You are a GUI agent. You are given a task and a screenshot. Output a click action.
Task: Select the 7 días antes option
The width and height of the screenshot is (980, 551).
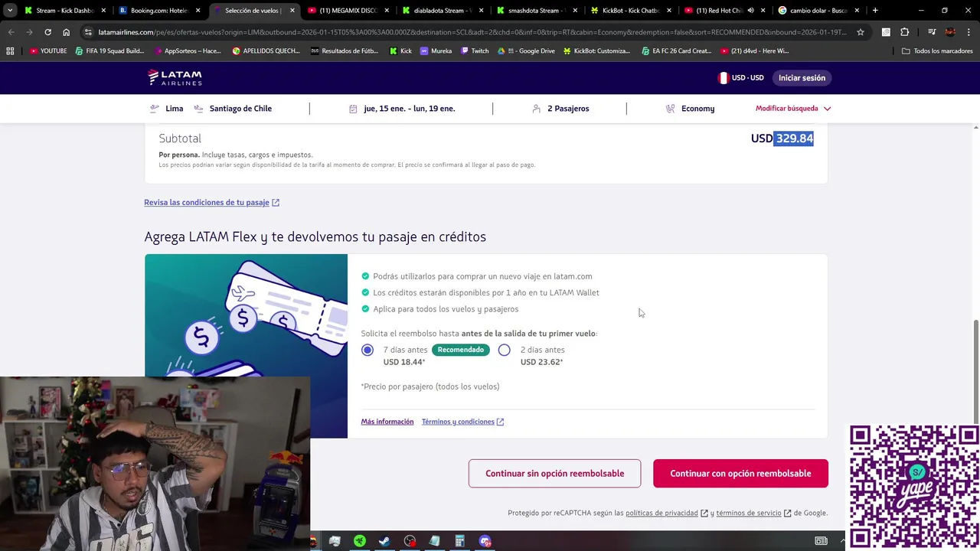[x=367, y=350]
